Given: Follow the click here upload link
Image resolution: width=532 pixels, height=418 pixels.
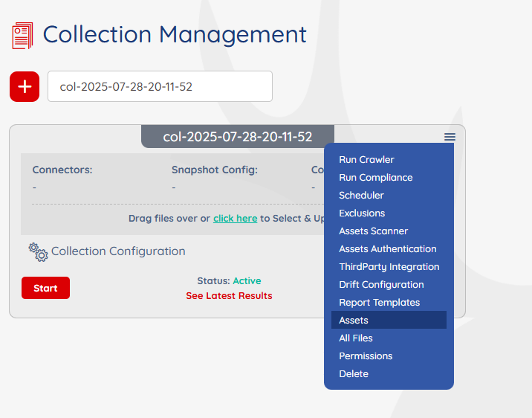Looking at the screenshot, I should click(235, 219).
